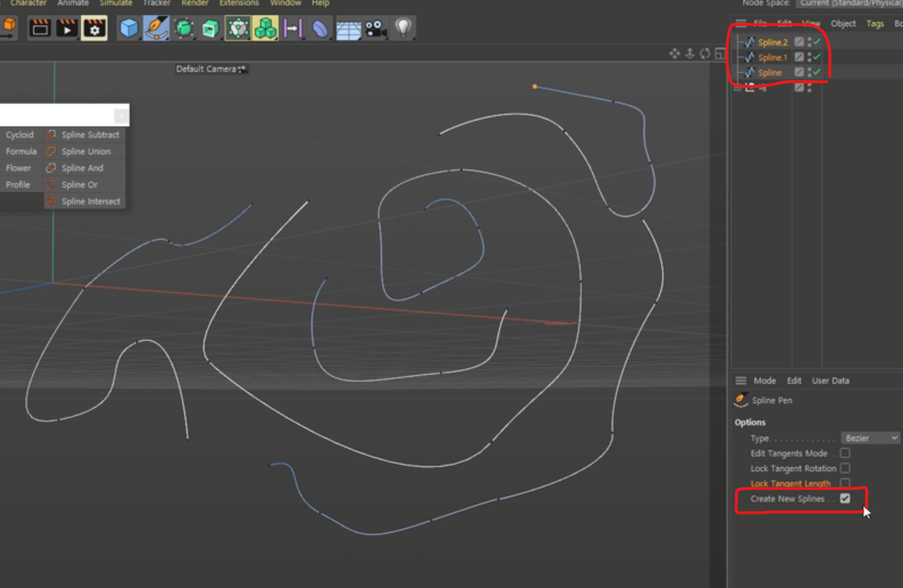
Task: Click the layer color box beside Spline.1
Action: [799, 58]
